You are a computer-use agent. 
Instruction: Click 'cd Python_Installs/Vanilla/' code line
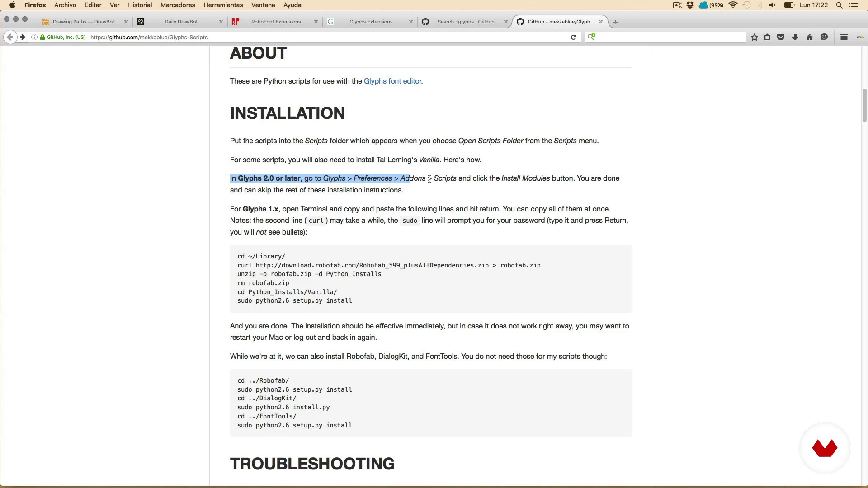(x=287, y=292)
